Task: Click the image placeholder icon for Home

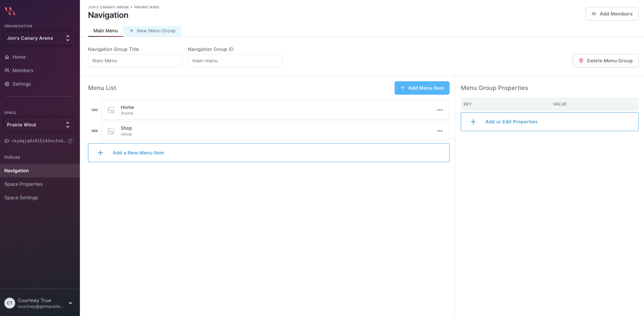Action: tap(111, 110)
